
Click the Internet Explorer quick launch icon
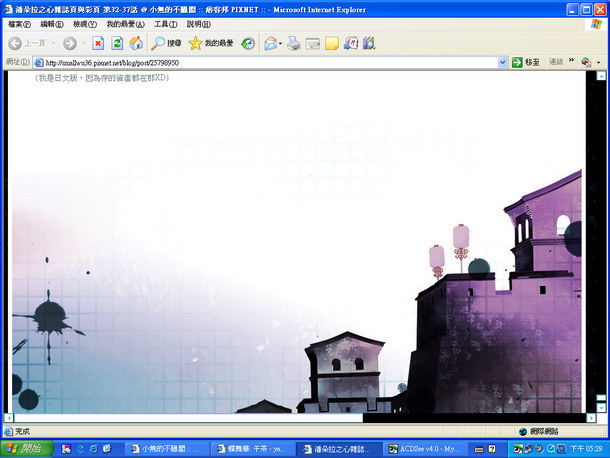coord(93,449)
